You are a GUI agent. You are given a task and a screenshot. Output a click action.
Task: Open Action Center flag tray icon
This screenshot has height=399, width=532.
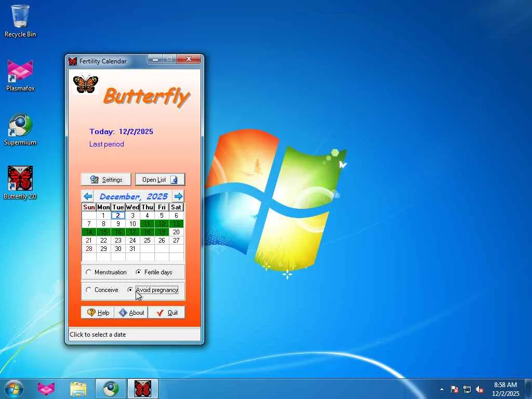point(454,389)
